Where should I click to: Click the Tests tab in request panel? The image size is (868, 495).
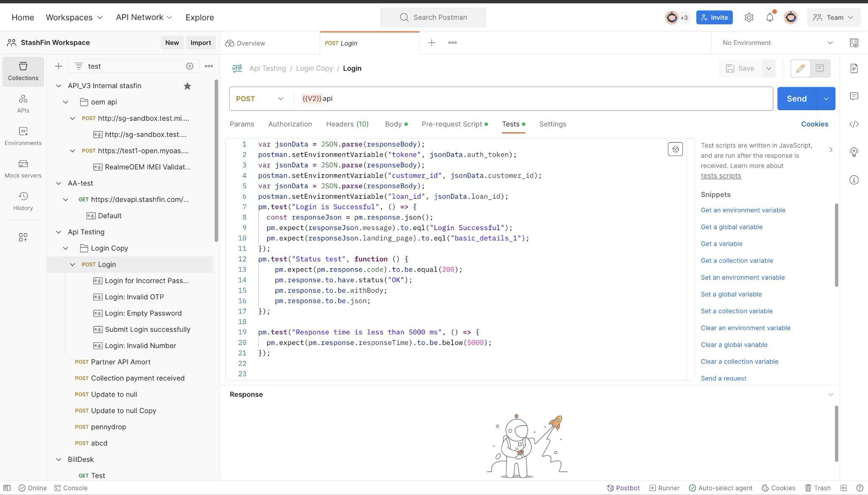(x=510, y=124)
